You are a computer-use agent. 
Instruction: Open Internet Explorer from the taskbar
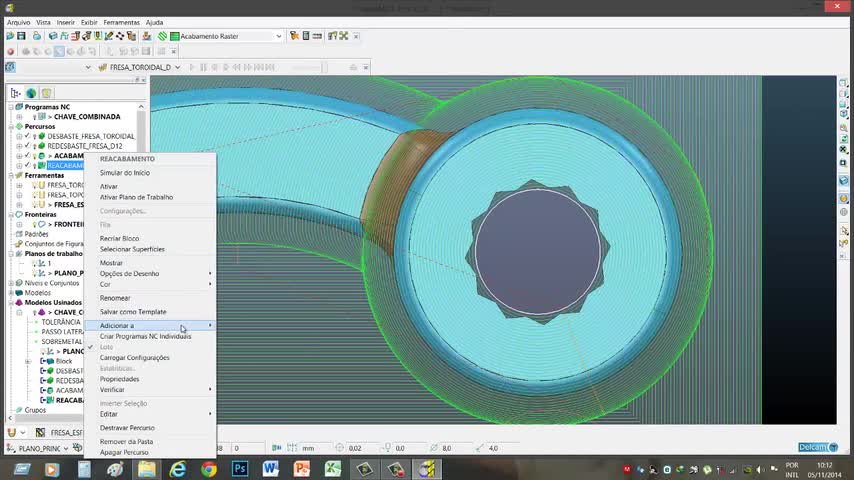pos(178,469)
